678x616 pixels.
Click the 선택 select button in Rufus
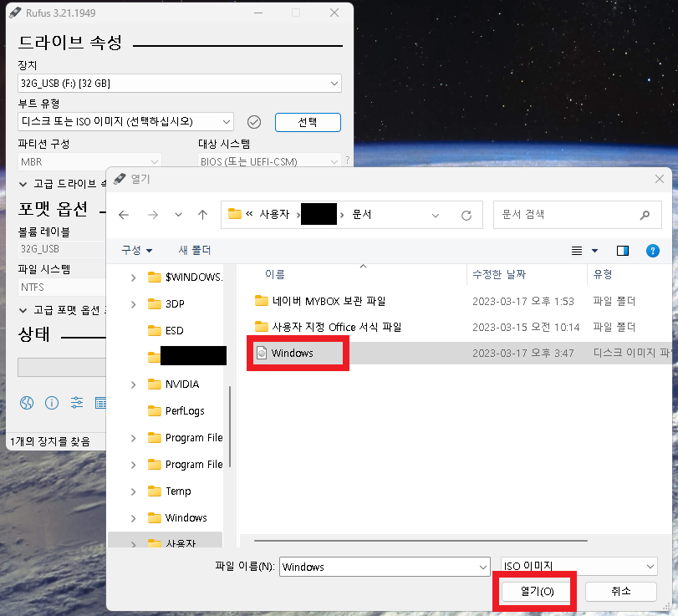coord(308,122)
